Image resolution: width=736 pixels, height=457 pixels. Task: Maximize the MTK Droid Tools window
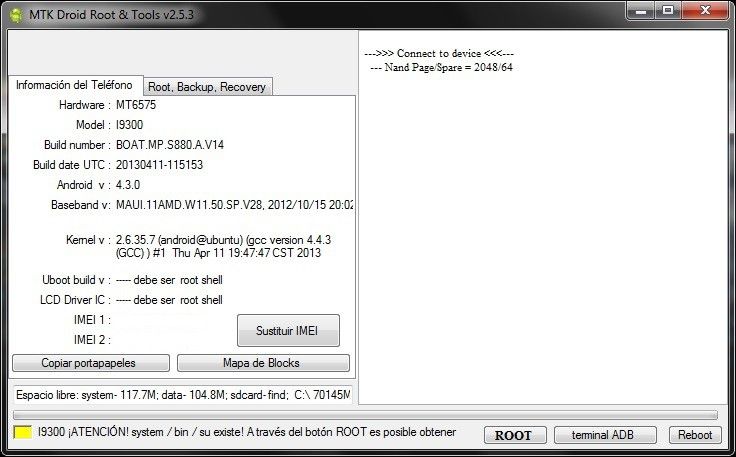[x=668, y=11]
